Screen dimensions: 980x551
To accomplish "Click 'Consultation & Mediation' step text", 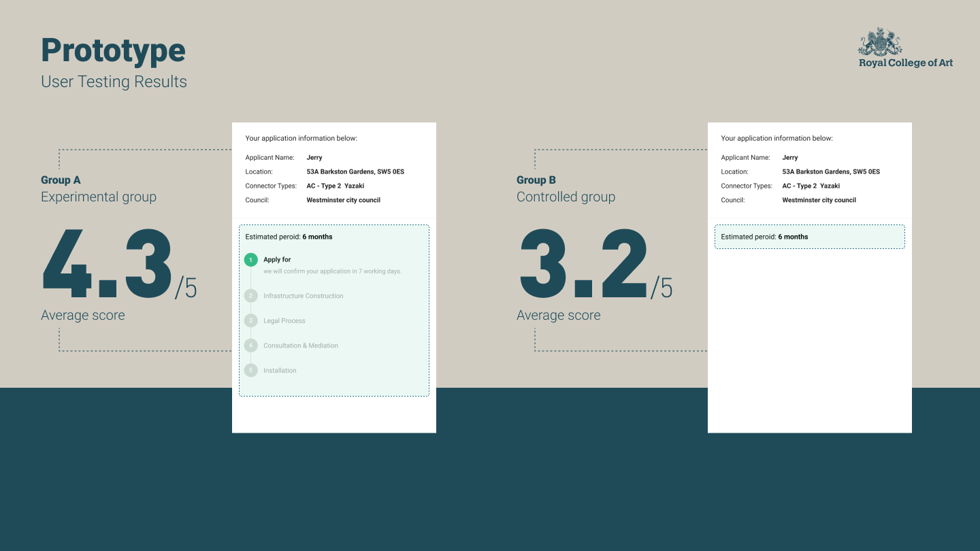I will click(x=301, y=346).
